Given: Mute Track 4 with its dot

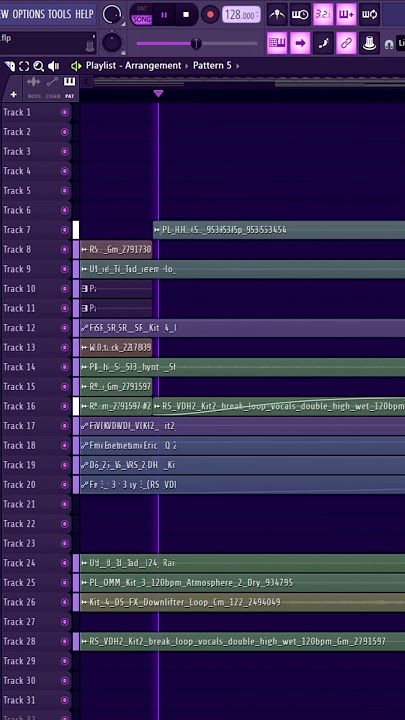Looking at the screenshot, I should pos(64,171).
